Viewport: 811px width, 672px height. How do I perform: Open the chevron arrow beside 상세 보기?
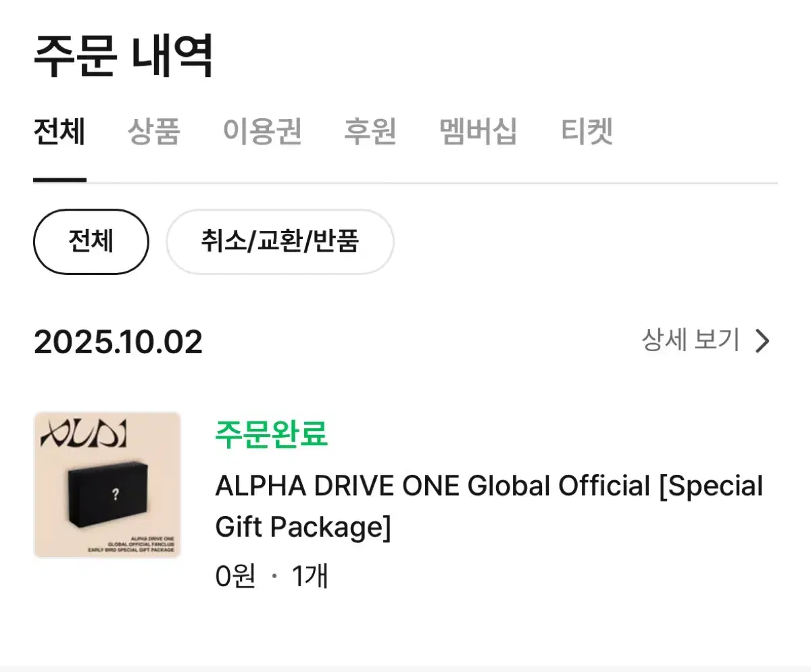[762, 341]
